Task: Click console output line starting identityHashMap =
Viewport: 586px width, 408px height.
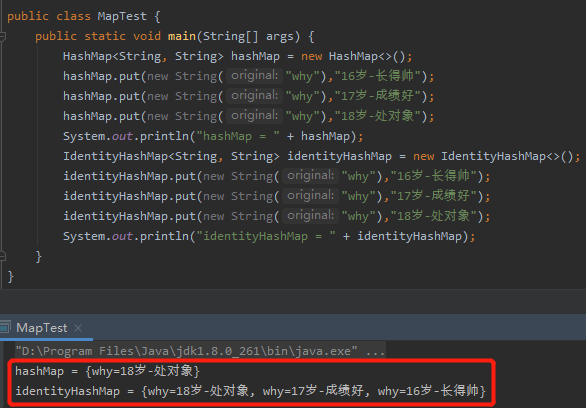Action: click(250, 391)
